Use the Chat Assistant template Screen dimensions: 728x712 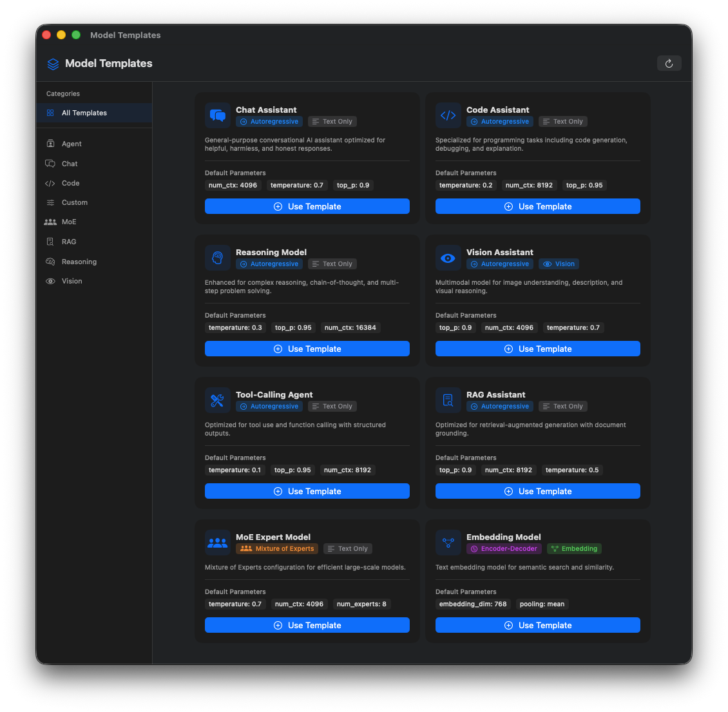pos(307,206)
